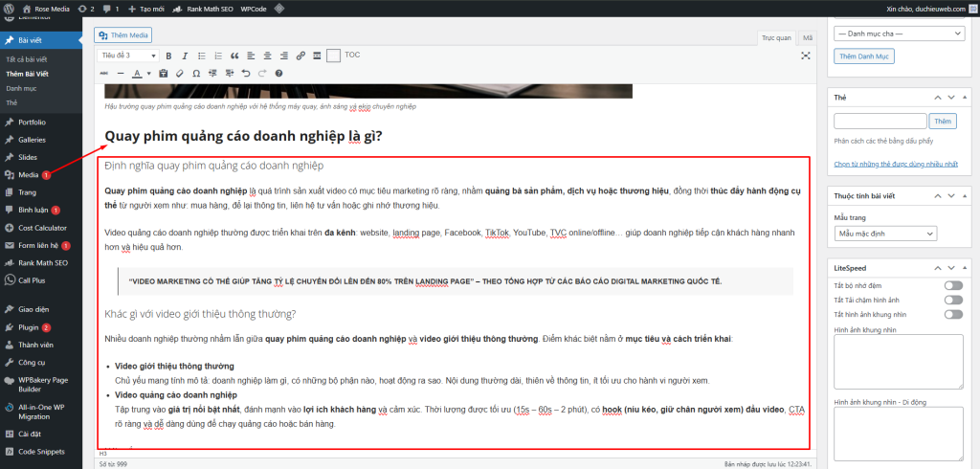The width and height of the screenshot is (980, 469).
Task: Insert a horizontal line
Action: [121, 73]
